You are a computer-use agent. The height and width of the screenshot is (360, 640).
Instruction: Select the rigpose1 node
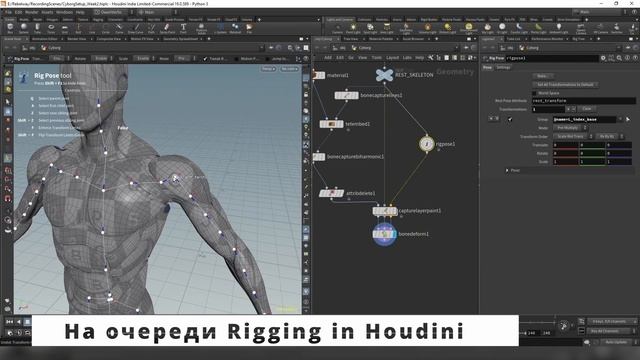point(427,144)
